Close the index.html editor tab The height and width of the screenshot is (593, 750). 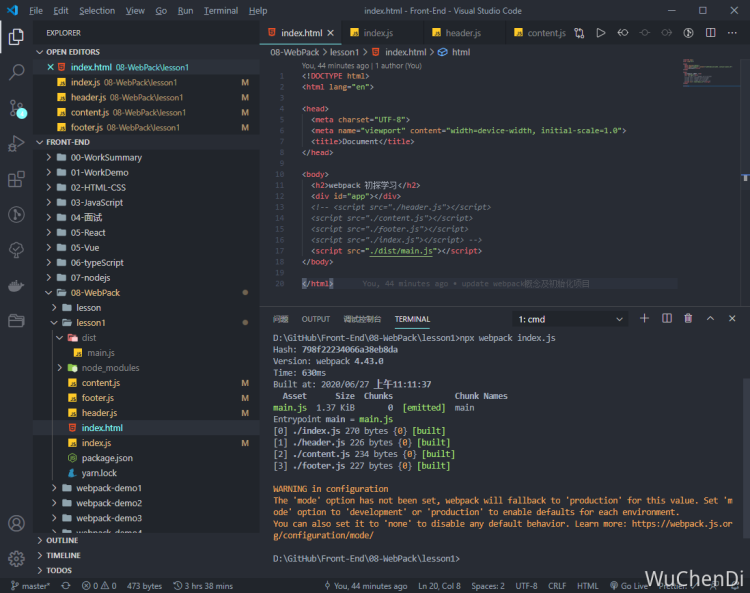click(x=331, y=33)
